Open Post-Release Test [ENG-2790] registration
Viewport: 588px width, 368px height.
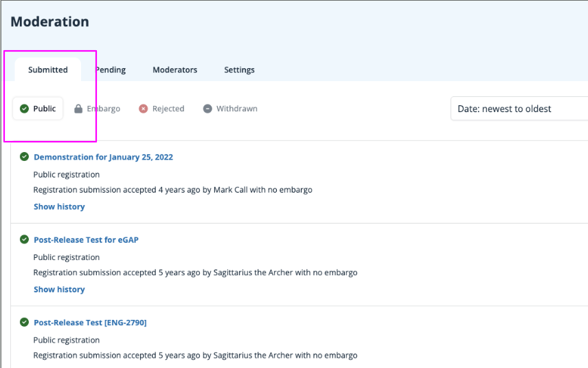pos(90,322)
